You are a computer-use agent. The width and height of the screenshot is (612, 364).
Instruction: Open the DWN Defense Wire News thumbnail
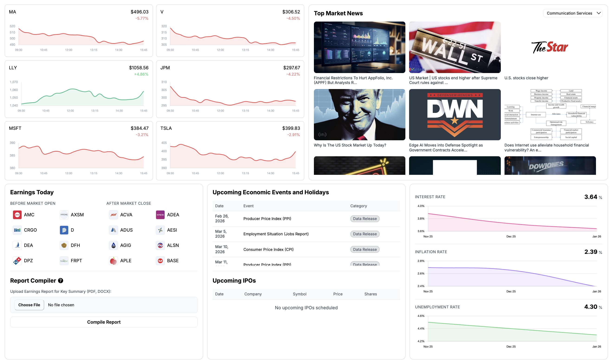point(455,115)
